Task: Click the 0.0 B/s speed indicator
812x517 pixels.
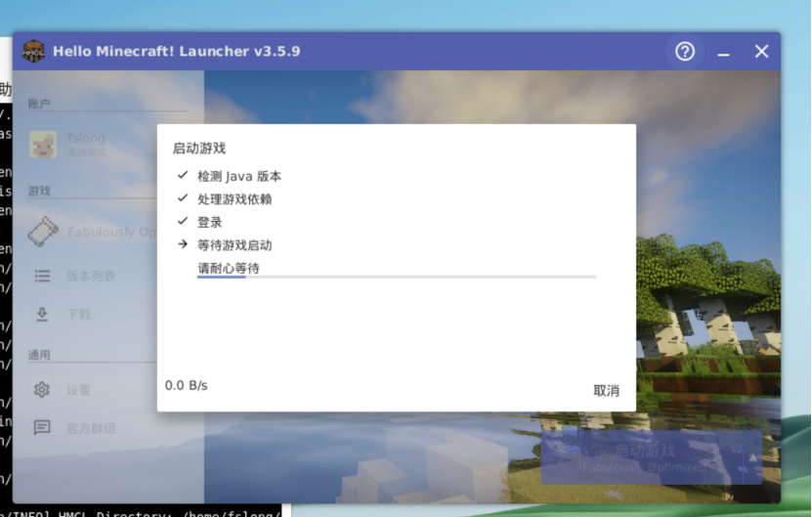Action: pos(186,385)
